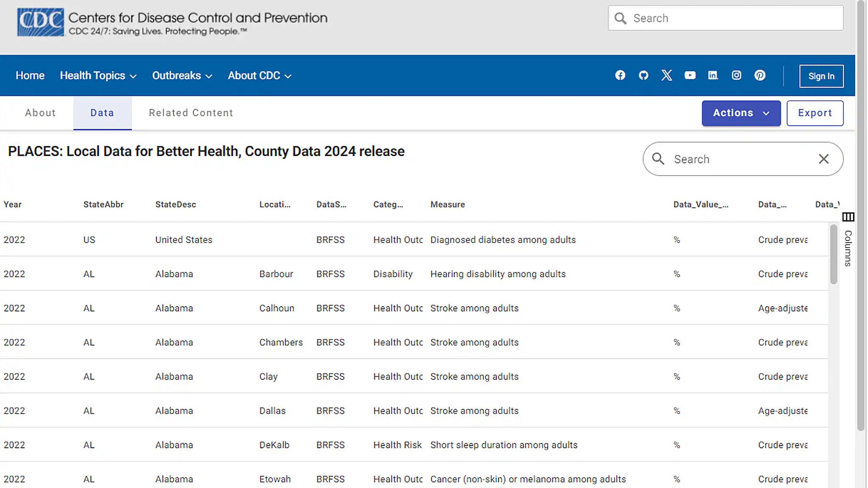Click the Sign In button
Image resolution: width=868 pixels, height=488 pixels.
tap(821, 76)
